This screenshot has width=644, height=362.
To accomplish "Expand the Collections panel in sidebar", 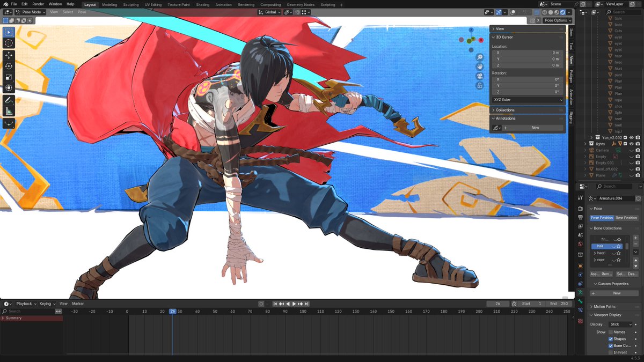I will (505, 110).
